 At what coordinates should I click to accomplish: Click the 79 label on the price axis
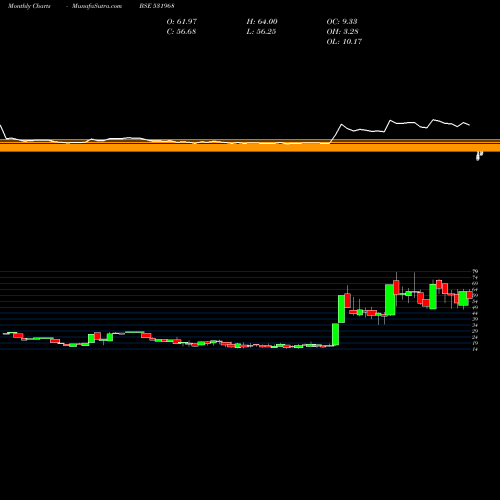pyautogui.click(x=475, y=271)
